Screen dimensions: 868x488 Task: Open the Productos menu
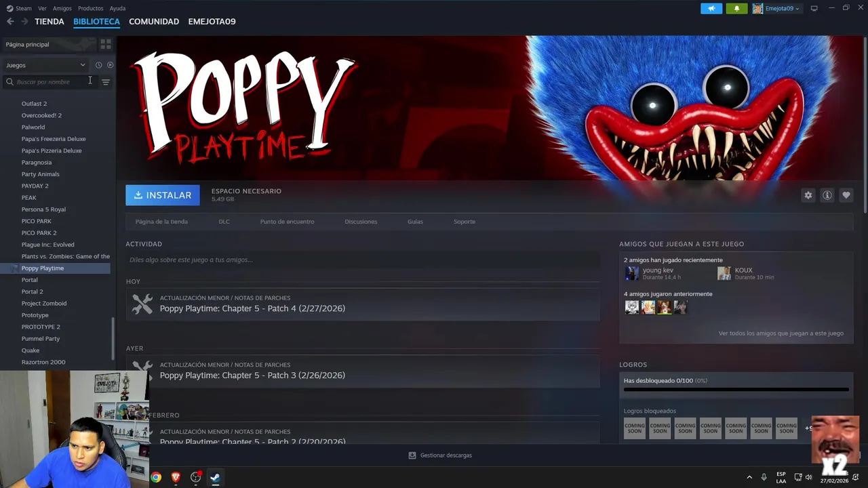pos(90,8)
